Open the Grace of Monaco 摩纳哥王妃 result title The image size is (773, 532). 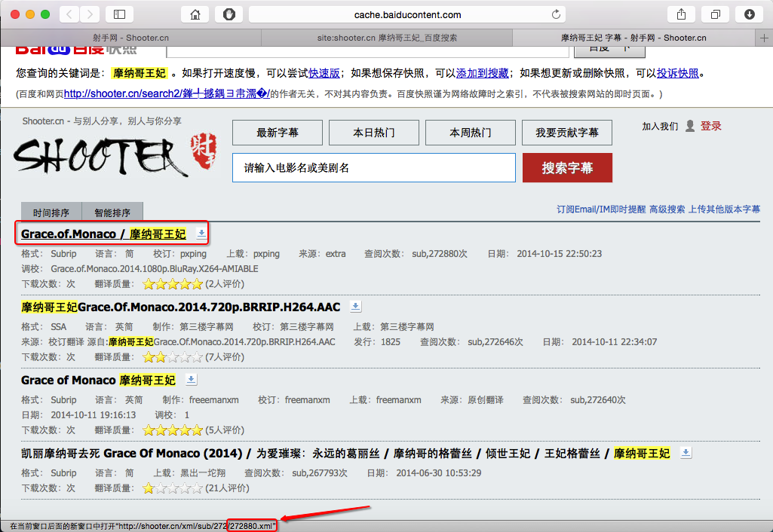pyautogui.click(x=98, y=381)
